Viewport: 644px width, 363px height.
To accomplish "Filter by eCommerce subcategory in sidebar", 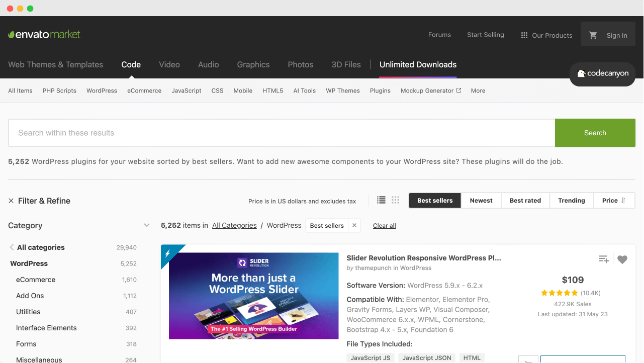I will click(x=36, y=280).
